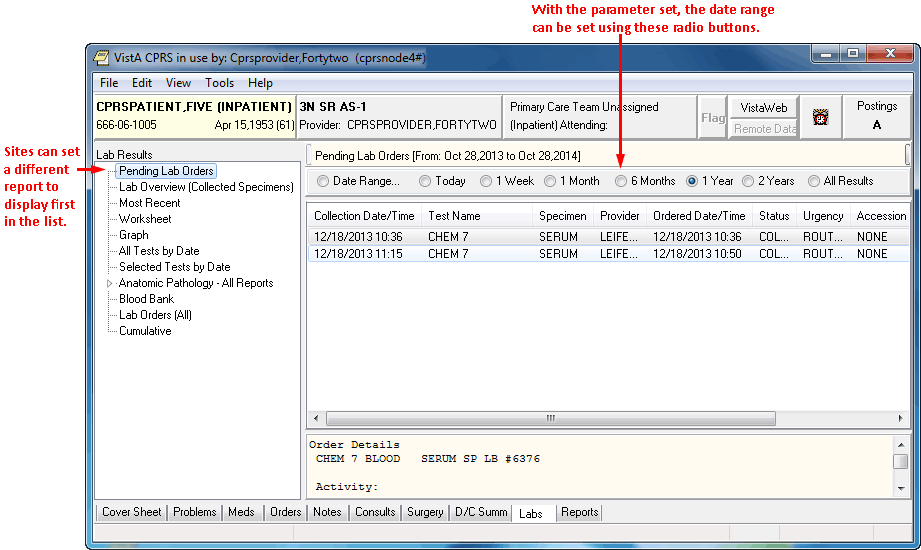Viewport: 921px width, 550px height.
Task: Click the Remote Data button
Action: [764, 129]
